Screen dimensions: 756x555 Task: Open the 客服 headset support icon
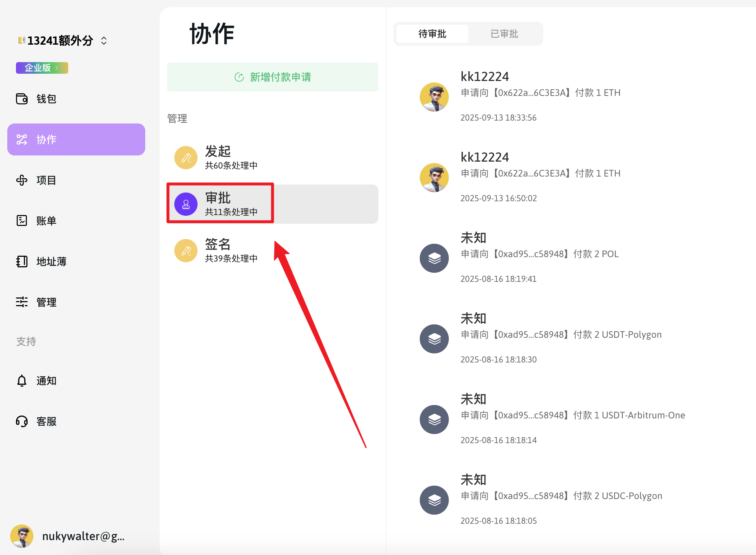pyautogui.click(x=22, y=421)
